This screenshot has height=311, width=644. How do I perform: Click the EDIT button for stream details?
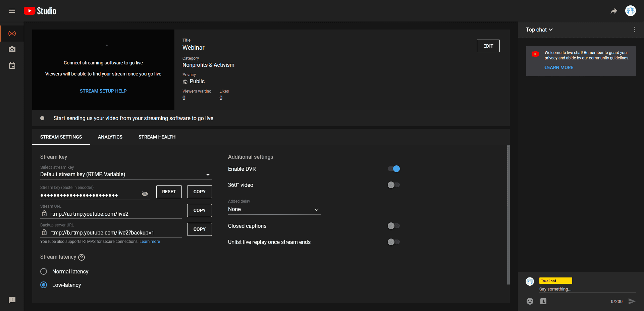click(488, 46)
